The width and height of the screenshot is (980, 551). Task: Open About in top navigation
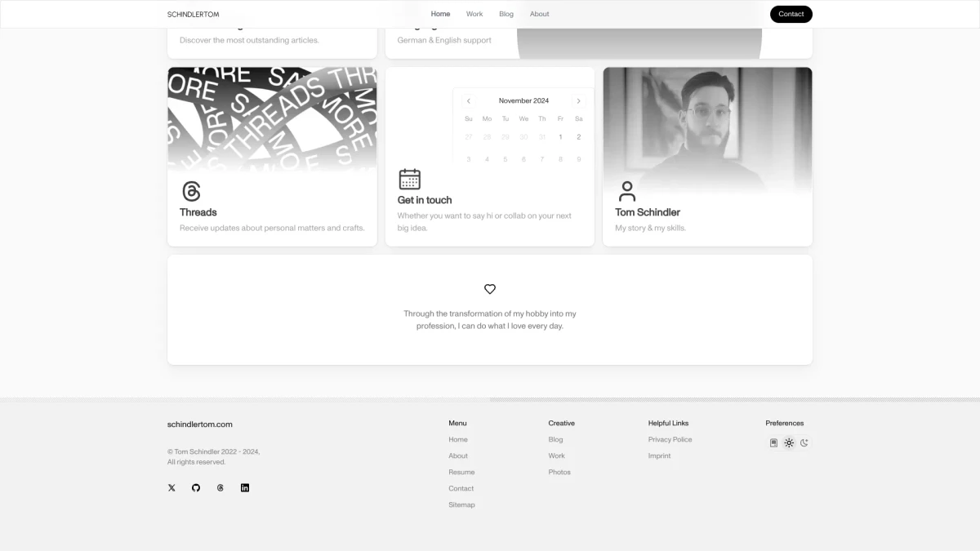pyautogui.click(x=540, y=14)
